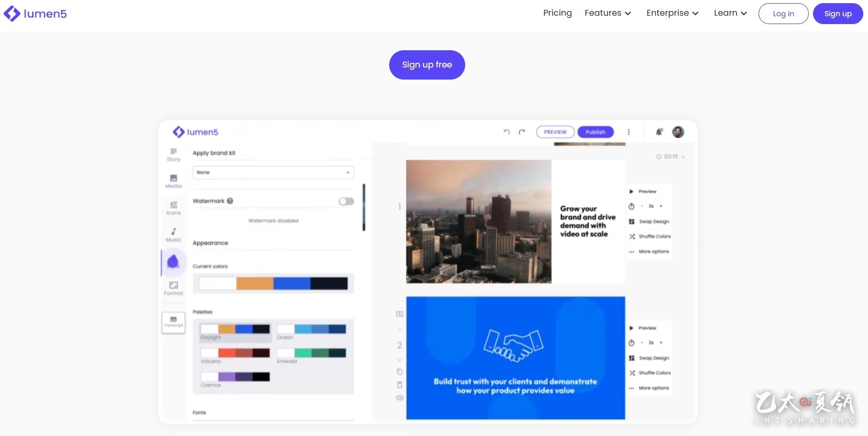Choose the Emerald color palette

coord(311,356)
